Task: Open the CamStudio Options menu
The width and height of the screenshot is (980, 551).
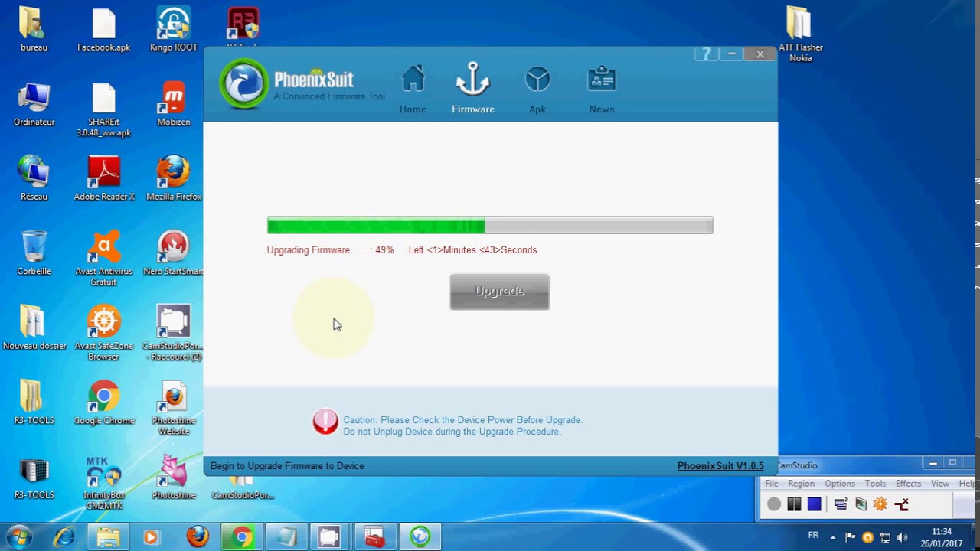Action: (x=839, y=484)
